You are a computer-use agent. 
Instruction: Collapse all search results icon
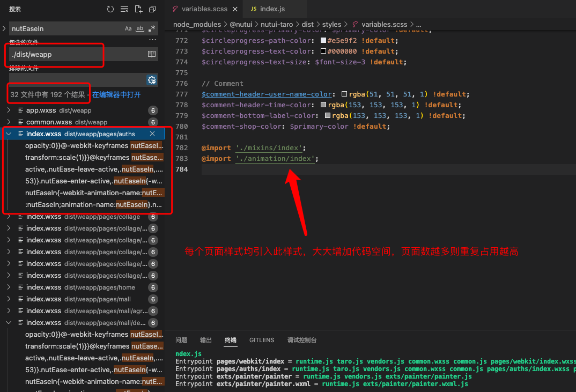point(152,9)
